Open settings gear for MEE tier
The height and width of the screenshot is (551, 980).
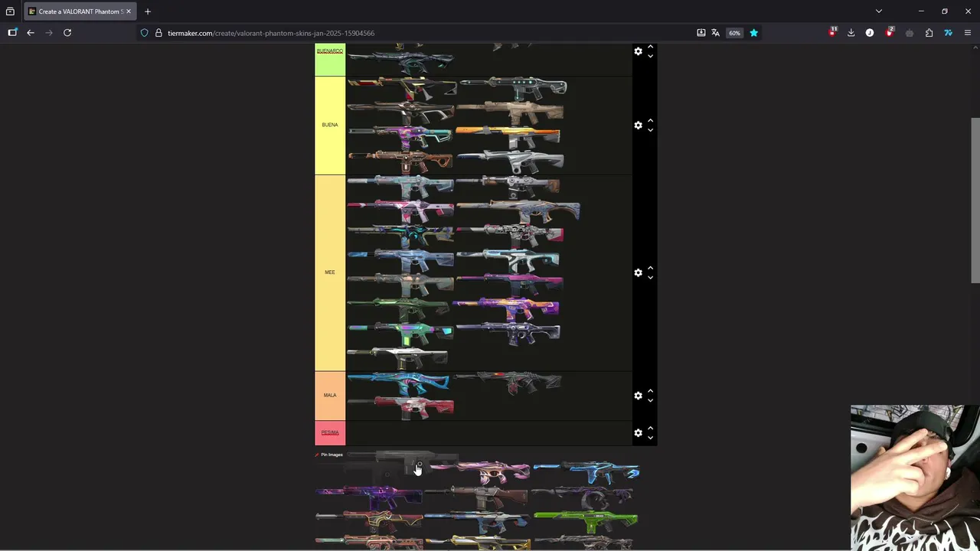click(638, 272)
